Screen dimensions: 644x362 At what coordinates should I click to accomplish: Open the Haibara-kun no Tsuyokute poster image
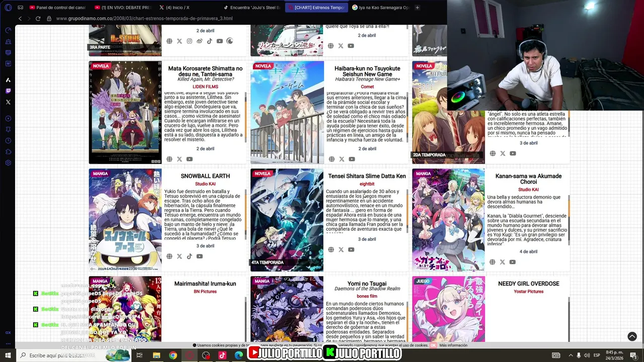(287, 113)
